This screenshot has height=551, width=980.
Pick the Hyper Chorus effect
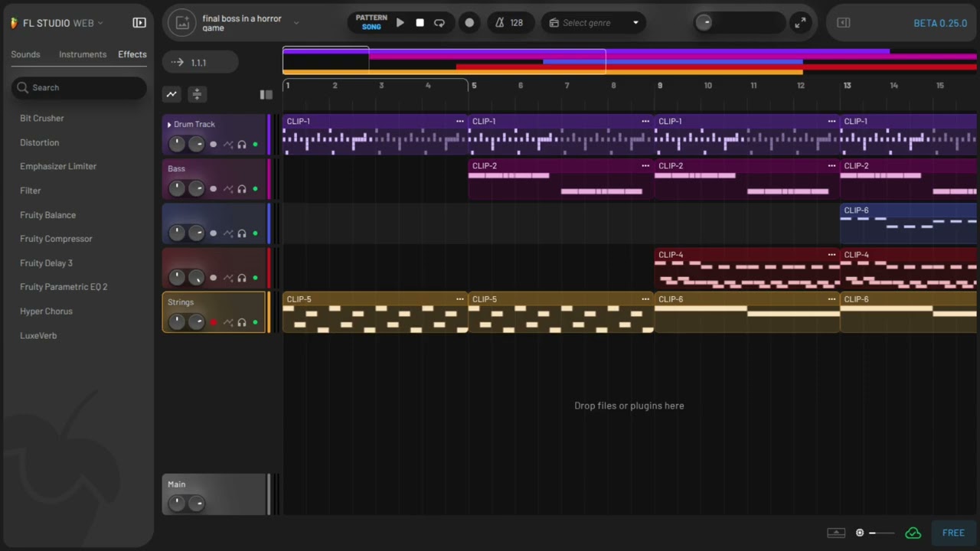(x=46, y=311)
